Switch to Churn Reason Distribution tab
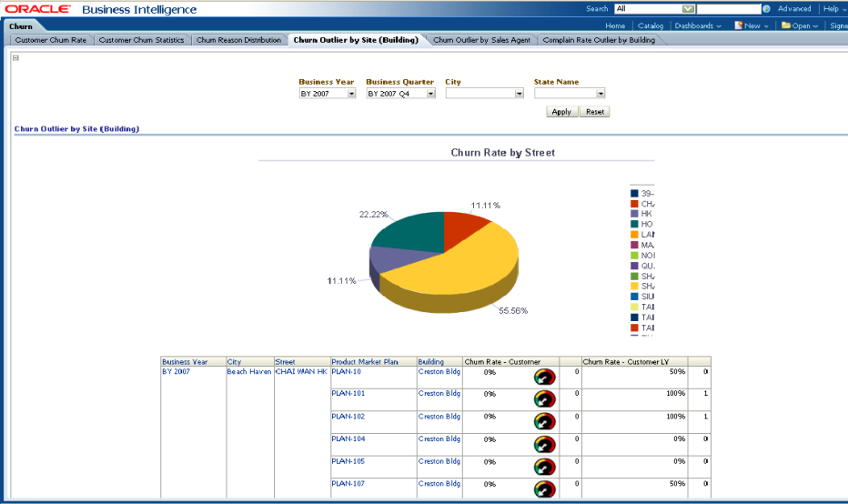Viewport: 848px width, 504px height. (238, 40)
